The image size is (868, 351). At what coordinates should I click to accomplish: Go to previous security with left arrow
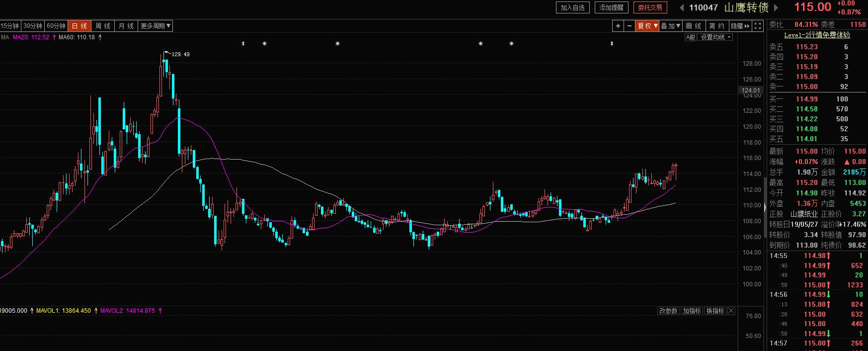682,7
